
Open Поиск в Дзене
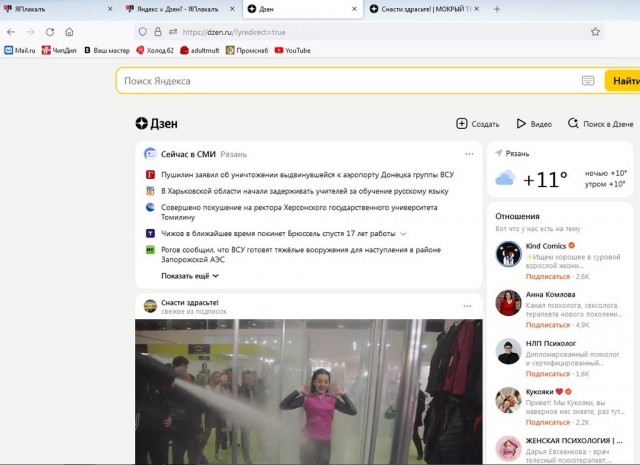click(600, 124)
